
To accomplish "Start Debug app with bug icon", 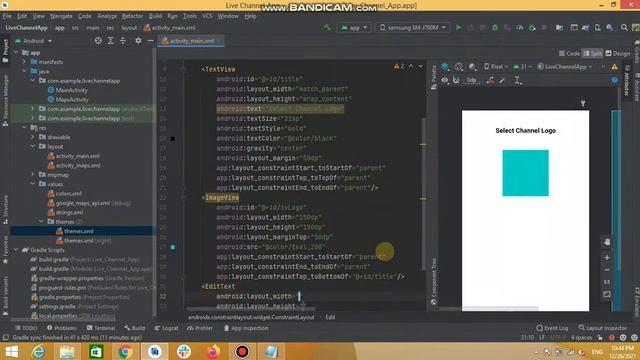I will click(x=495, y=28).
